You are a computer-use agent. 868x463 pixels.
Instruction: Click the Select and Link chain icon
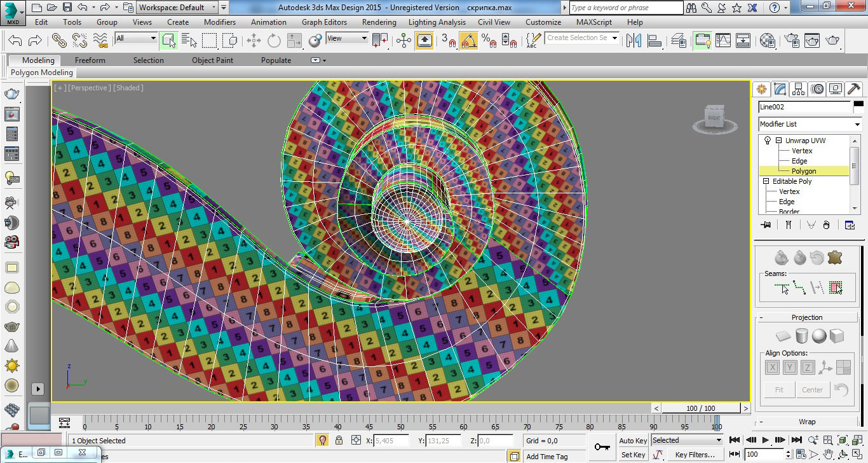click(x=59, y=41)
